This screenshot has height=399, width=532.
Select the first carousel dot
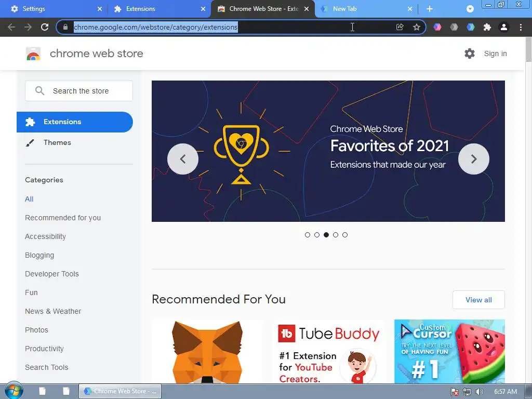308,235
